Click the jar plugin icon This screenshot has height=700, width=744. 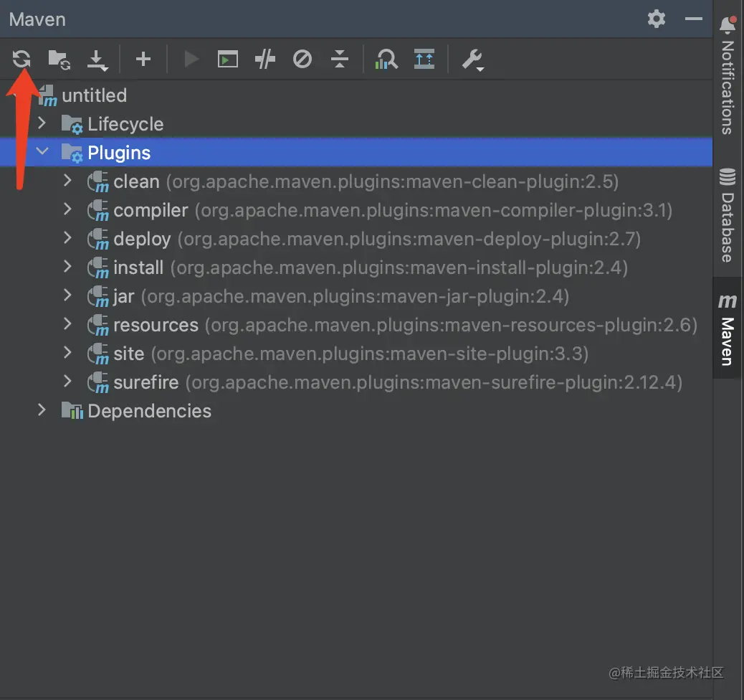[98, 297]
